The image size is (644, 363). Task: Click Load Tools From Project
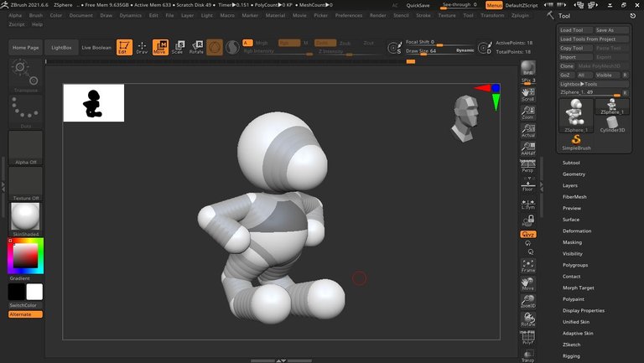[594, 39]
